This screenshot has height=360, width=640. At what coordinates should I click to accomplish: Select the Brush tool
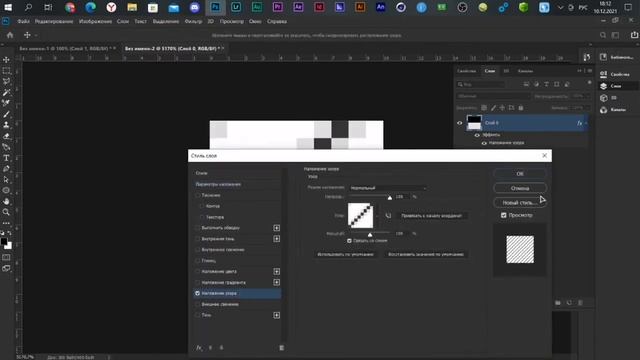(6, 114)
